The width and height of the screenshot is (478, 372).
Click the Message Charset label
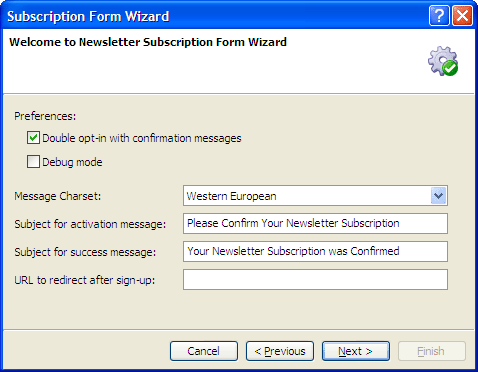pos(58,196)
